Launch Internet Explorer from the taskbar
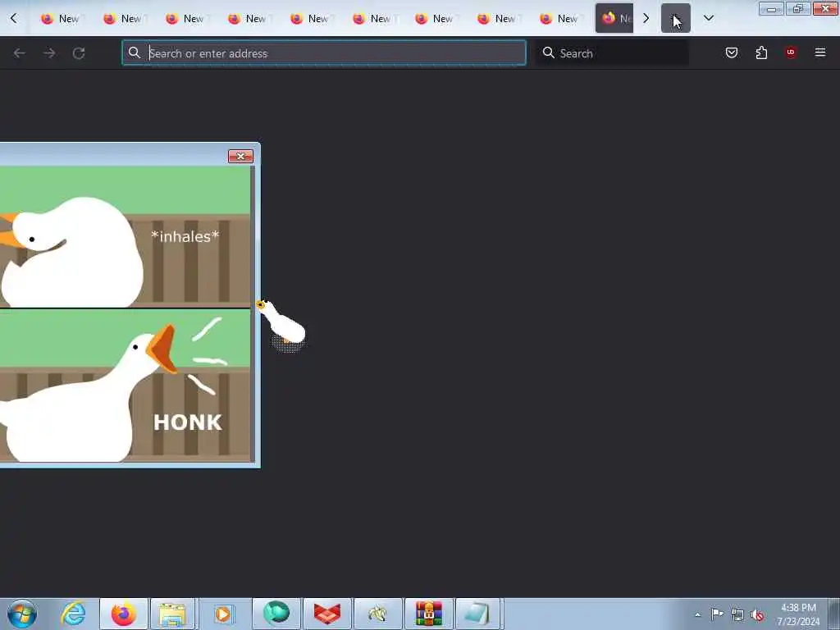Image resolution: width=840 pixels, height=630 pixels. [73, 614]
